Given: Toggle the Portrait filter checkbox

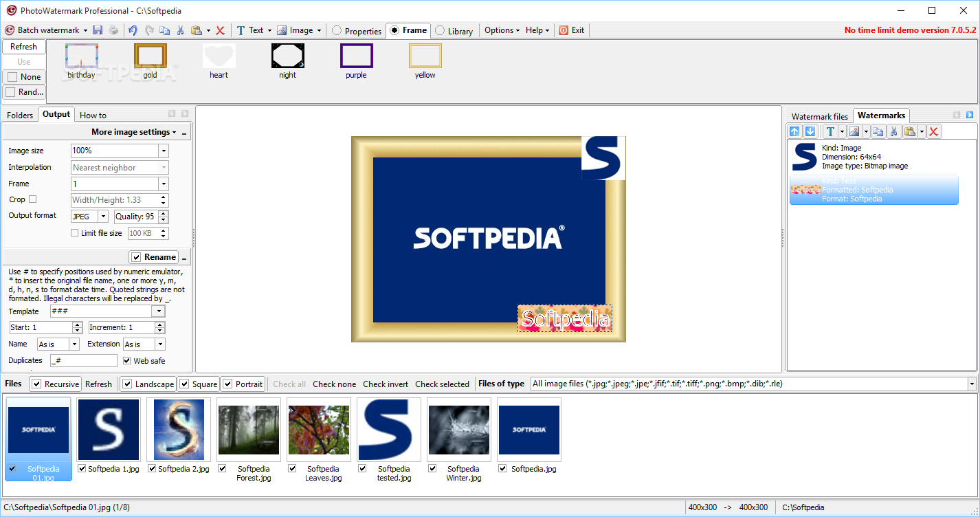Looking at the screenshot, I should (x=227, y=384).
